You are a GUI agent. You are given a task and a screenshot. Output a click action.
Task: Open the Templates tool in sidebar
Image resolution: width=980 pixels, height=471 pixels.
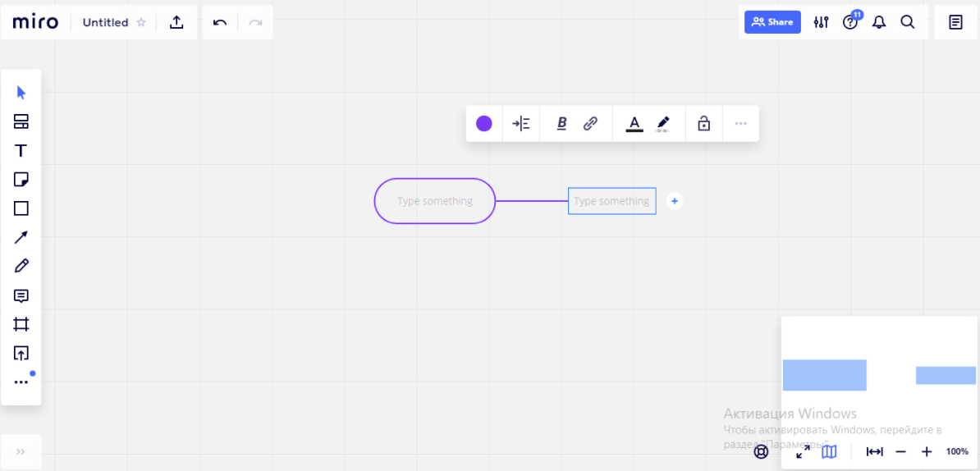[x=21, y=121]
